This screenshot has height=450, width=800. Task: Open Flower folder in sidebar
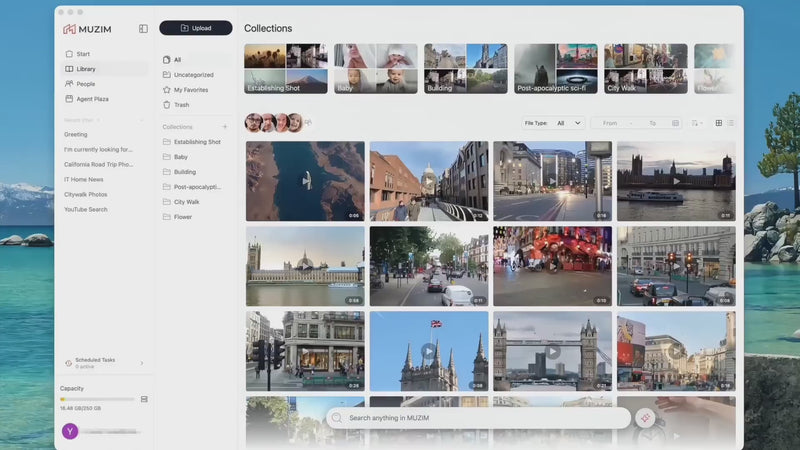tap(183, 217)
